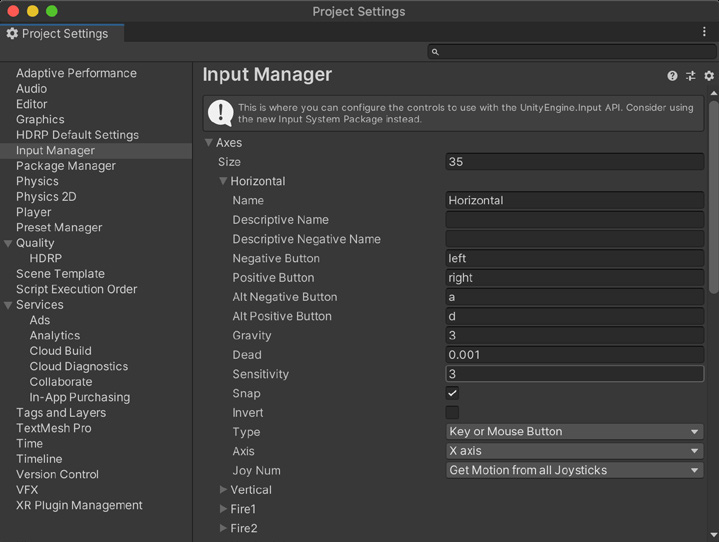
Task: Open In-App Purchasing under Services
Action: pyautogui.click(x=80, y=397)
